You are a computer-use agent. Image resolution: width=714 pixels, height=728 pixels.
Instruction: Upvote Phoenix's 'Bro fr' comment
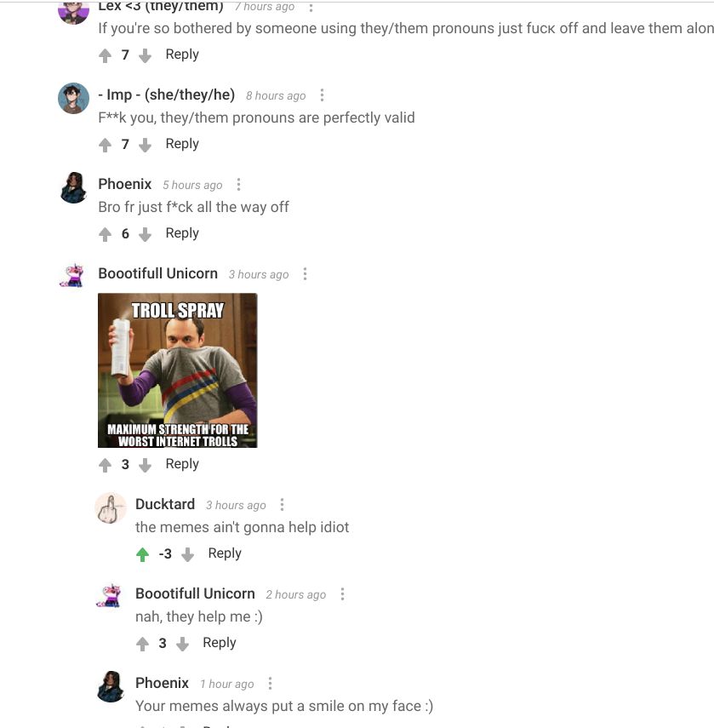point(106,234)
